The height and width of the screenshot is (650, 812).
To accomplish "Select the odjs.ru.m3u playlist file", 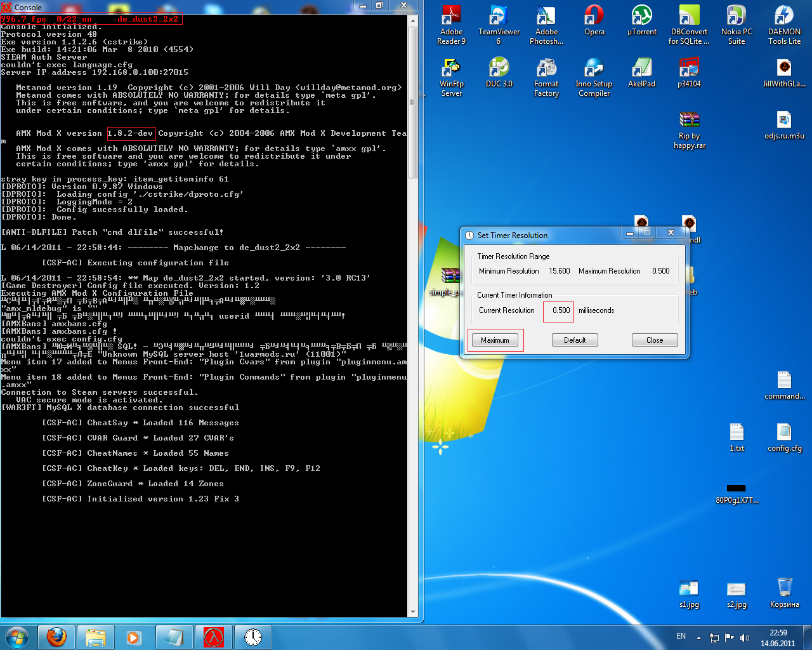I will pos(784,125).
